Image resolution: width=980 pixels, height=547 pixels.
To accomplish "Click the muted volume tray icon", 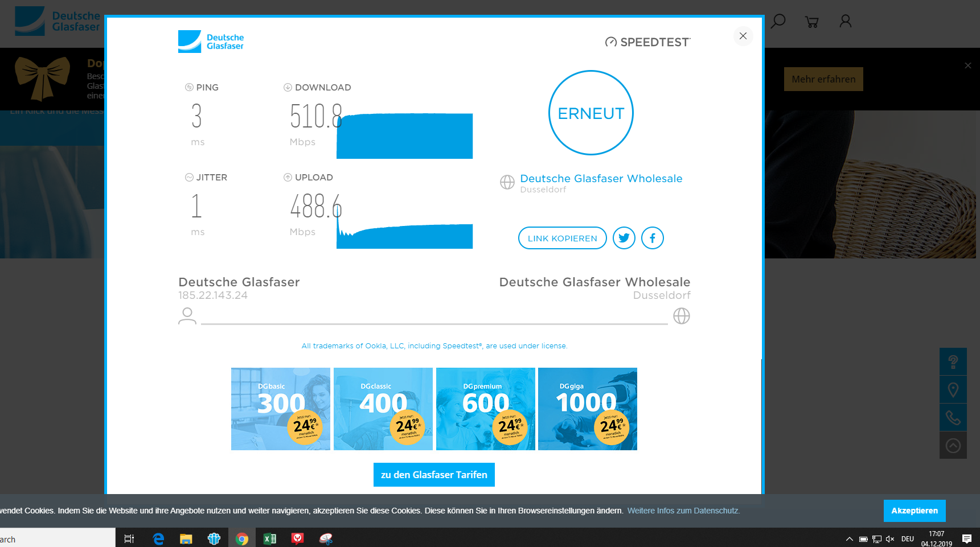I will pyautogui.click(x=890, y=539).
